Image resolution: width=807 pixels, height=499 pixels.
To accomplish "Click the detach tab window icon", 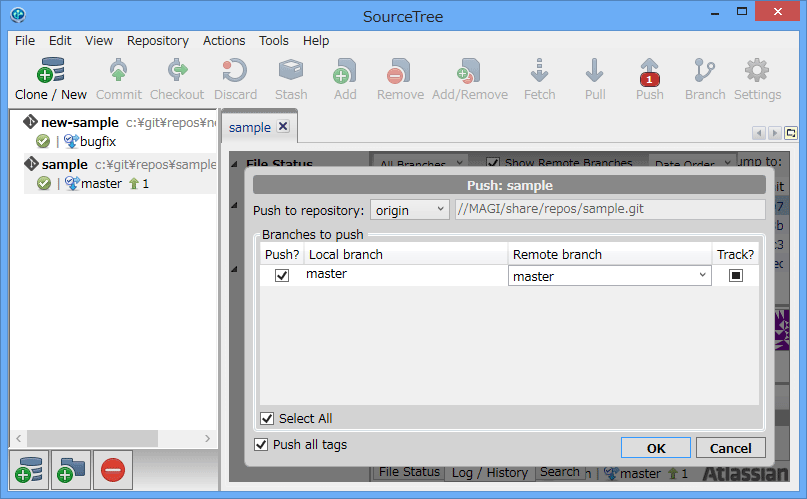I will click(791, 133).
